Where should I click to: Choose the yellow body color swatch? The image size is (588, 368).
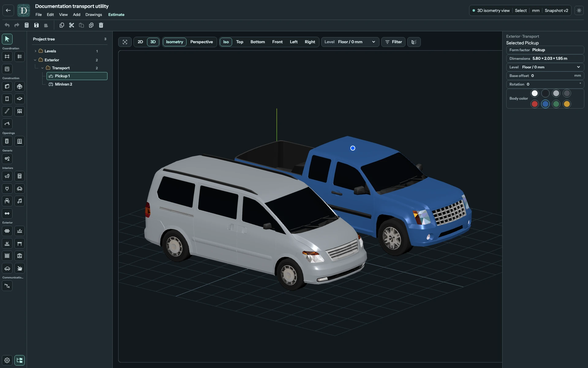[x=567, y=104]
